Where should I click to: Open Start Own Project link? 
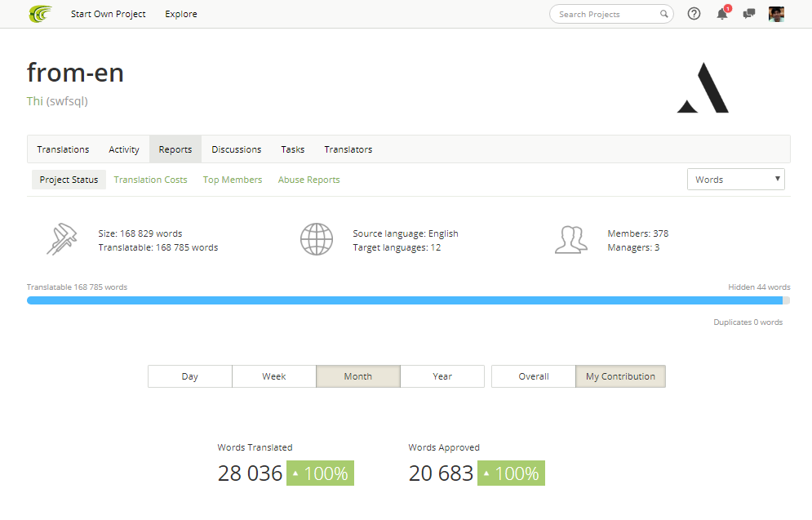(x=109, y=14)
